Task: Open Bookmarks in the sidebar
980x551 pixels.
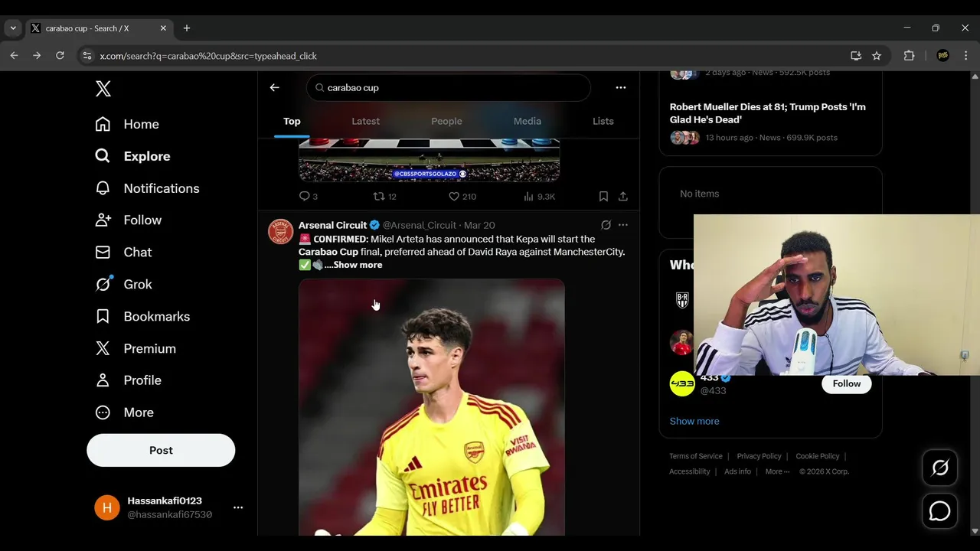Action: (x=142, y=317)
